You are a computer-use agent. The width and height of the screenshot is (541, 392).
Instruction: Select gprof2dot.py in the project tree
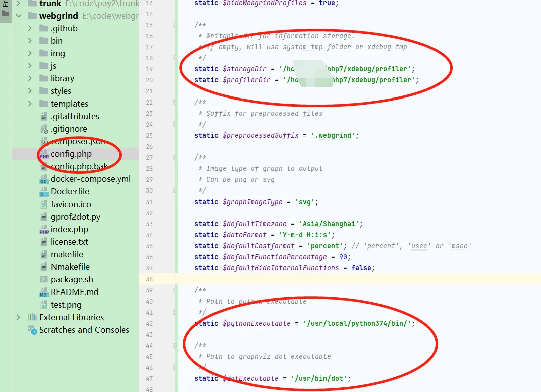point(75,217)
